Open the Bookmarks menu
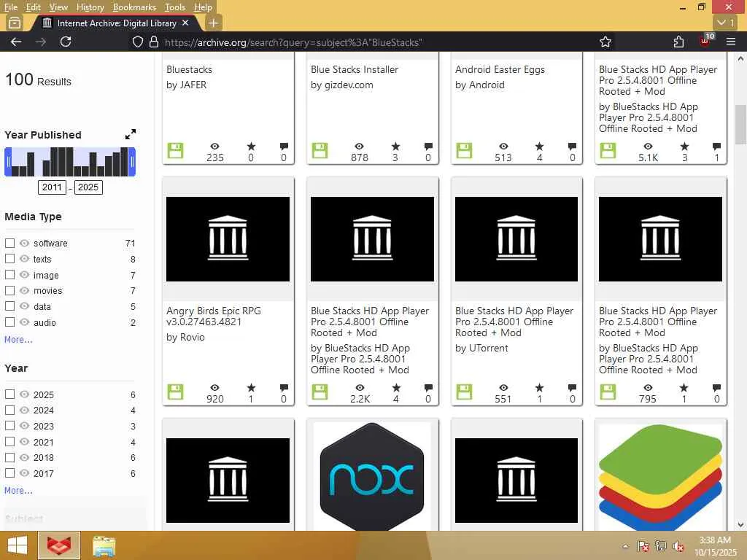 pyautogui.click(x=134, y=7)
